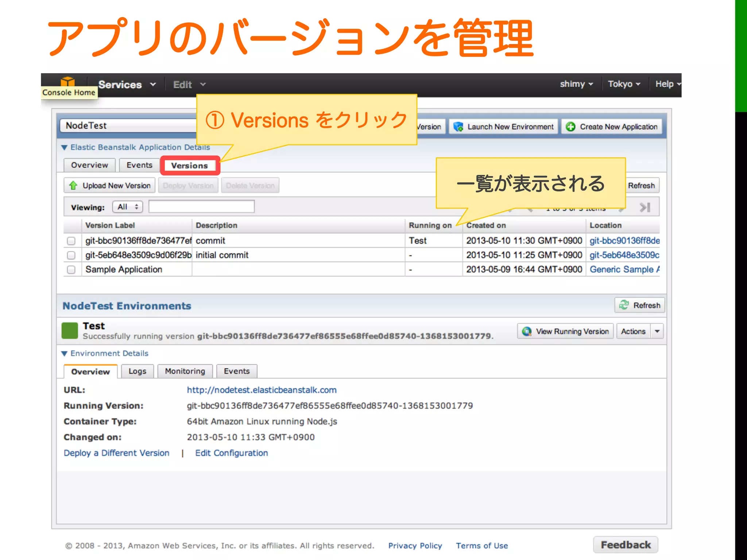
Task: Open the environment Events tab
Action: point(237,371)
